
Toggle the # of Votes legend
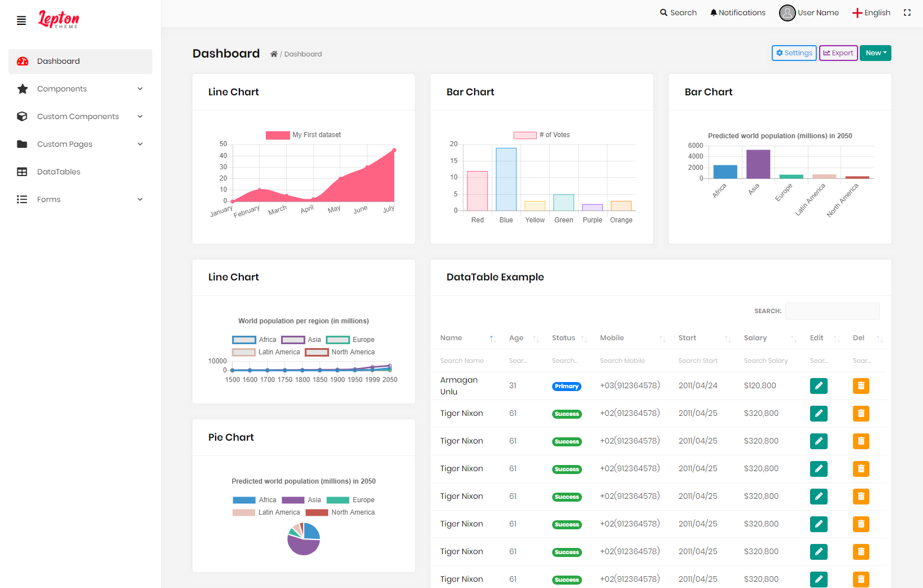tap(542, 135)
